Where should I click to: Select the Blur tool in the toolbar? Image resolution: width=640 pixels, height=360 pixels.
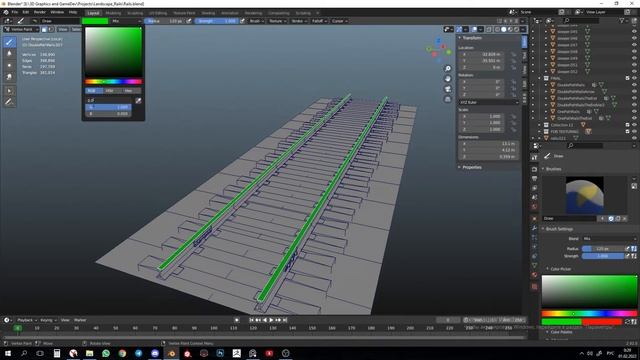tap(9, 53)
